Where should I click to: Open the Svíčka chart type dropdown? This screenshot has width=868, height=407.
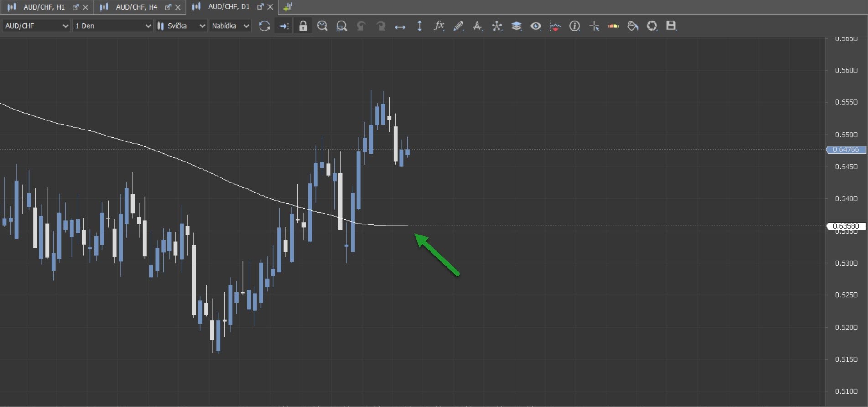(181, 26)
